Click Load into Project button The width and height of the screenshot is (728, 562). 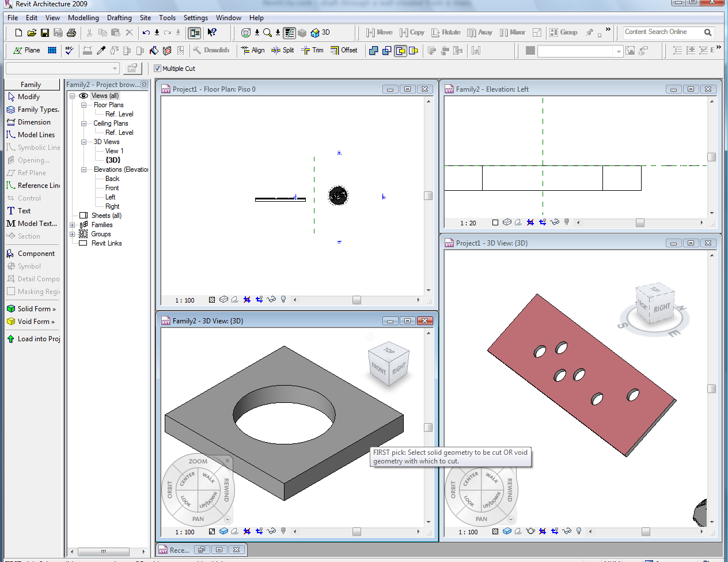pyautogui.click(x=33, y=339)
